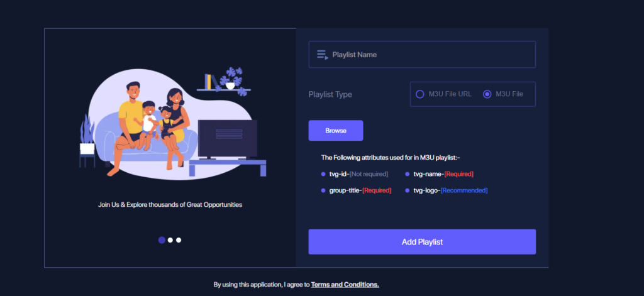
Task: Click the bullet beside tvg-logo
Action: pos(408,191)
